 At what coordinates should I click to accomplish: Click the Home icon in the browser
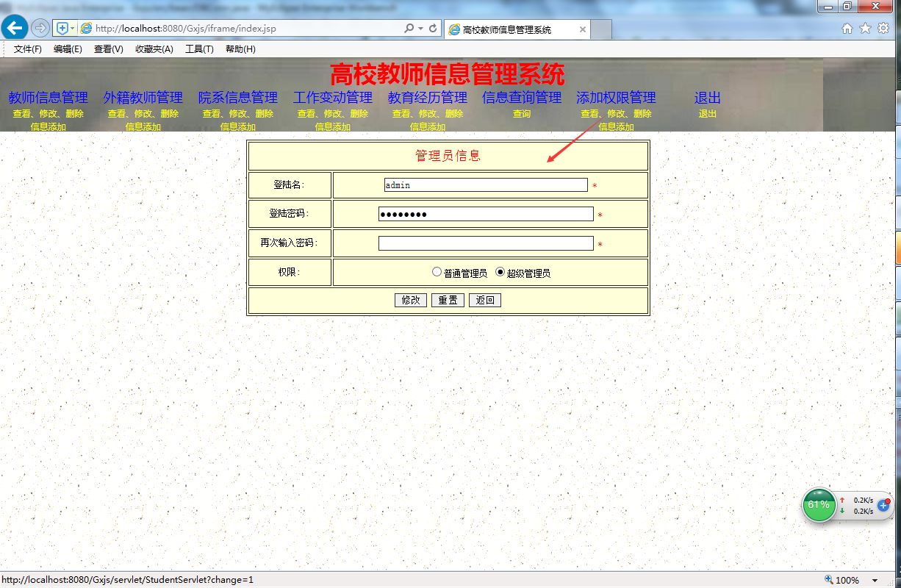847,29
